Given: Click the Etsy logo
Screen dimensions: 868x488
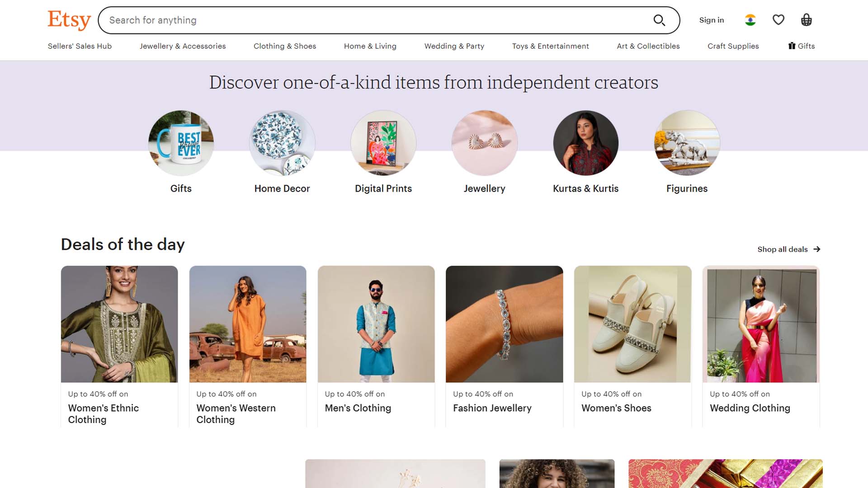Looking at the screenshot, I should 69,19.
